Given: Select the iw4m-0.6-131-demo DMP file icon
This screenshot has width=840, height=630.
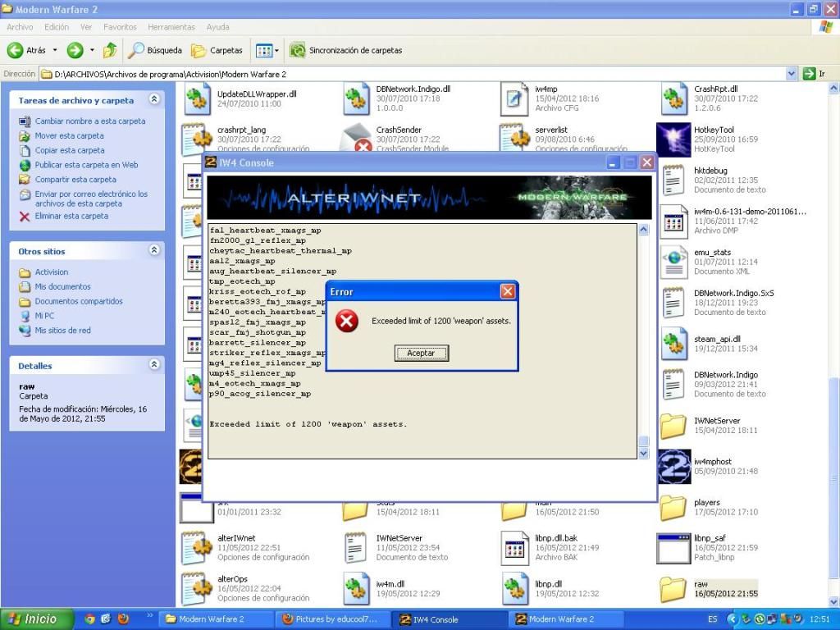Looking at the screenshot, I should pos(674,221).
